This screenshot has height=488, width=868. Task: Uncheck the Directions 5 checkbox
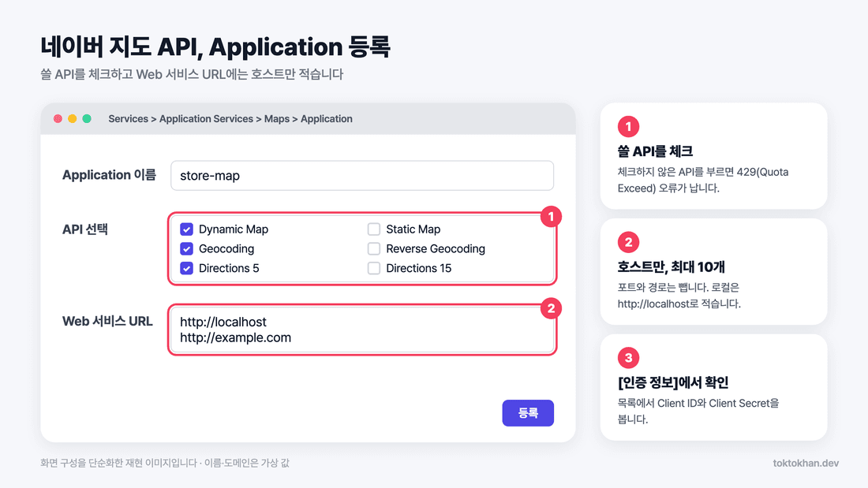186,268
